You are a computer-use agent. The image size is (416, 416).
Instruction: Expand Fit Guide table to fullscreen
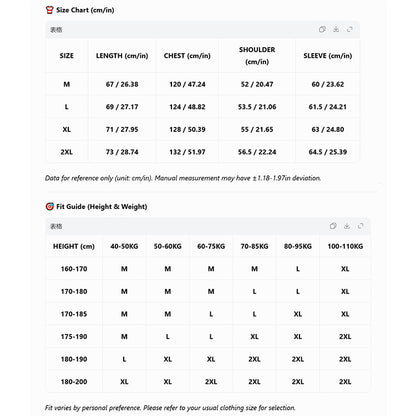(x=360, y=226)
